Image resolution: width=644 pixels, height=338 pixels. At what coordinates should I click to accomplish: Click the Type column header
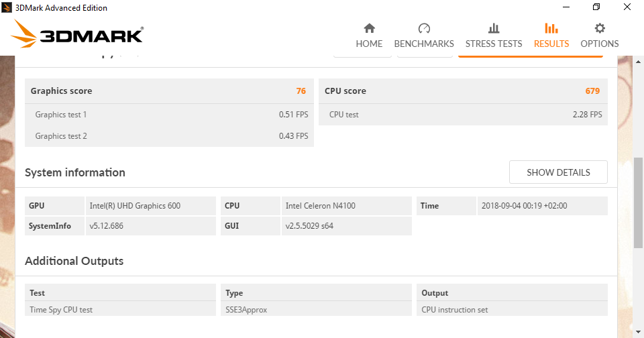pyautogui.click(x=316, y=292)
